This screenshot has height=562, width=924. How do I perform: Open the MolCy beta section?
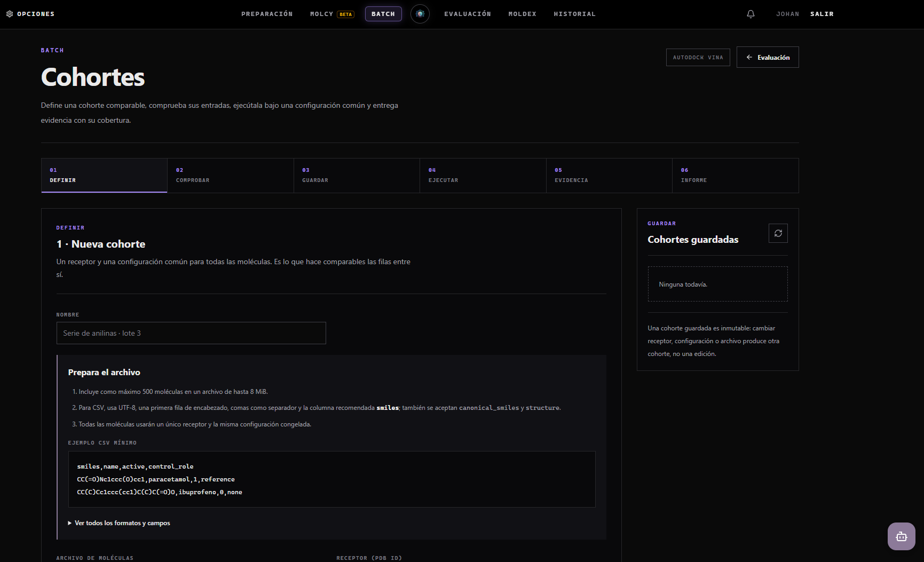click(331, 14)
